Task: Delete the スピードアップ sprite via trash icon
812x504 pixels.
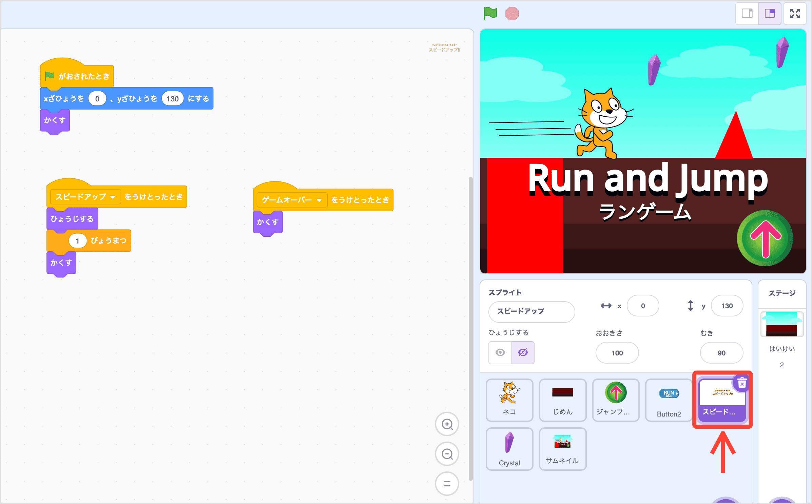Action: coord(742,384)
